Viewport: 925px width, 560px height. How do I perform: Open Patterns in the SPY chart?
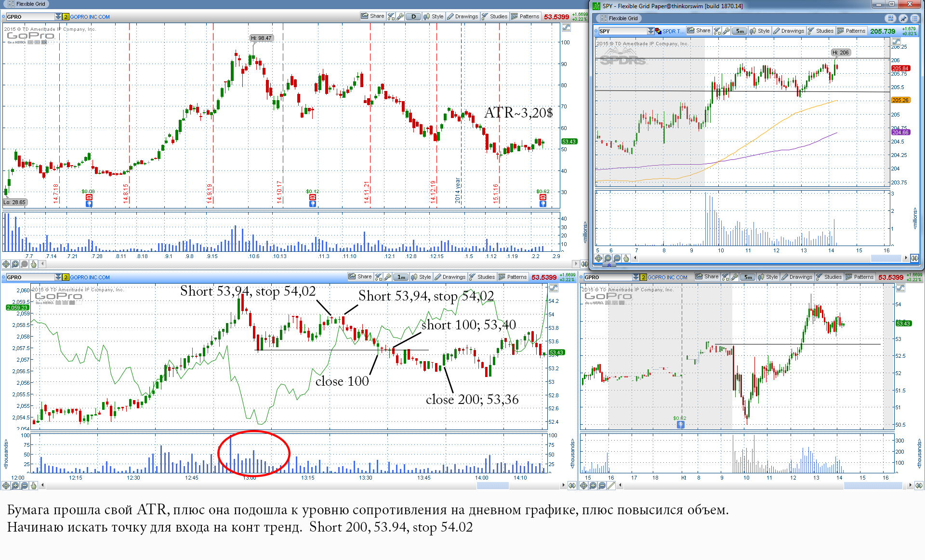[851, 31]
